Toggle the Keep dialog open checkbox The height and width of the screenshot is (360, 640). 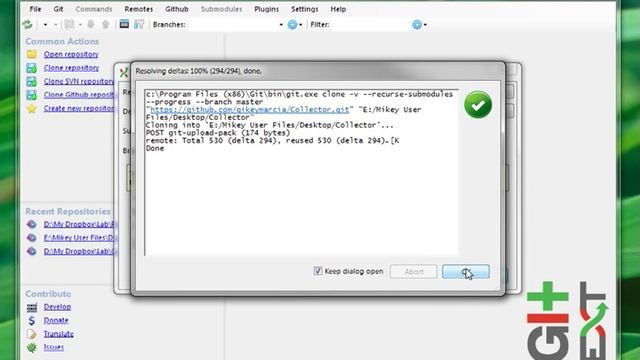(x=318, y=271)
